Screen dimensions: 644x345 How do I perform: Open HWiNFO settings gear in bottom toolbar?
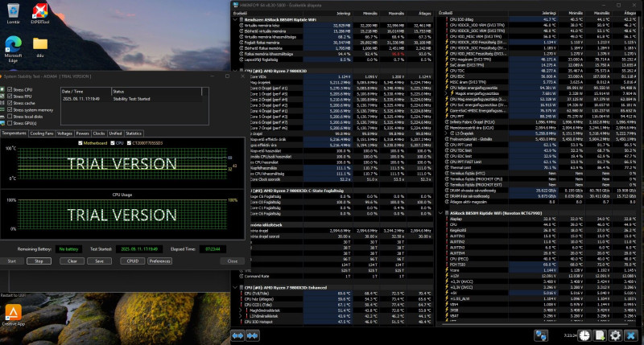[x=616, y=335]
